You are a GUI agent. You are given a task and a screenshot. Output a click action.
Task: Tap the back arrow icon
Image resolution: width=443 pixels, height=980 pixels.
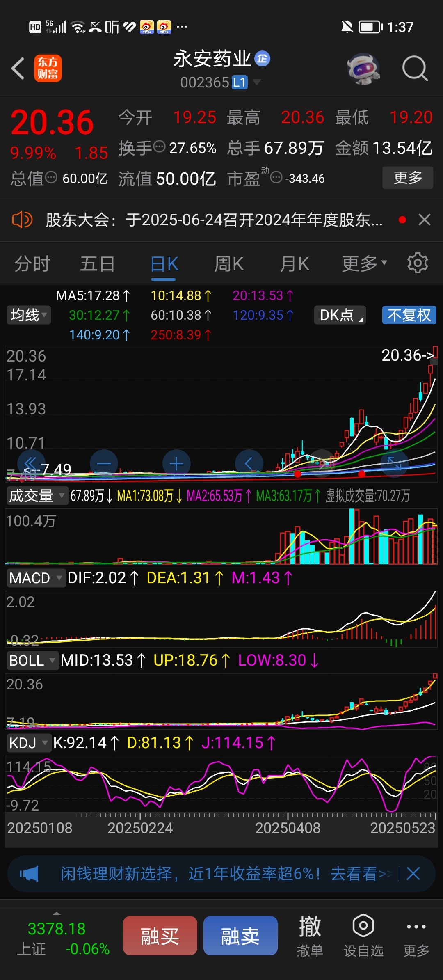click(18, 68)
